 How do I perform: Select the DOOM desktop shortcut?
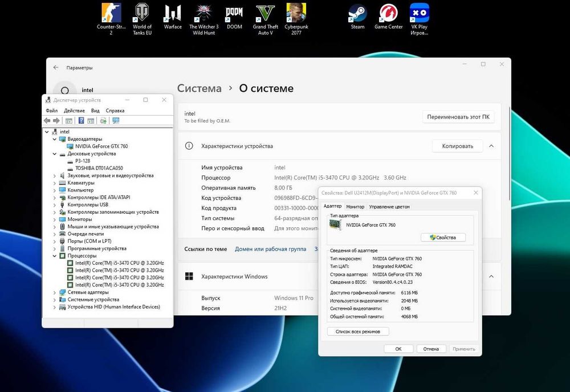(x=234, y=17)
